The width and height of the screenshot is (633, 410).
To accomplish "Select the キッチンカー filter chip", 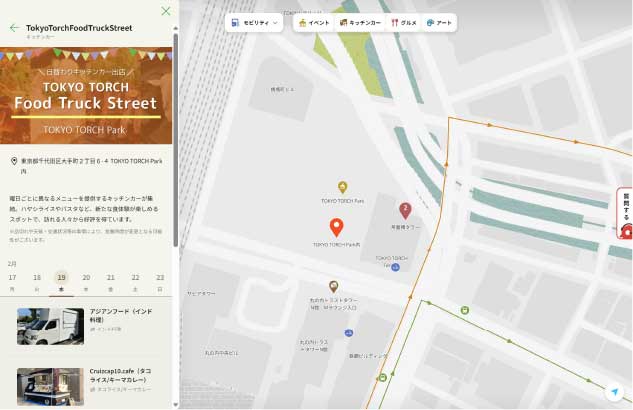I will [x=360, y=23].
